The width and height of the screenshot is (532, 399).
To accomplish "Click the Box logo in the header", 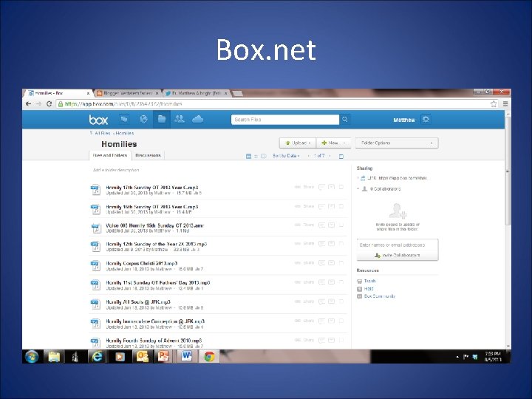I will 98,120.
